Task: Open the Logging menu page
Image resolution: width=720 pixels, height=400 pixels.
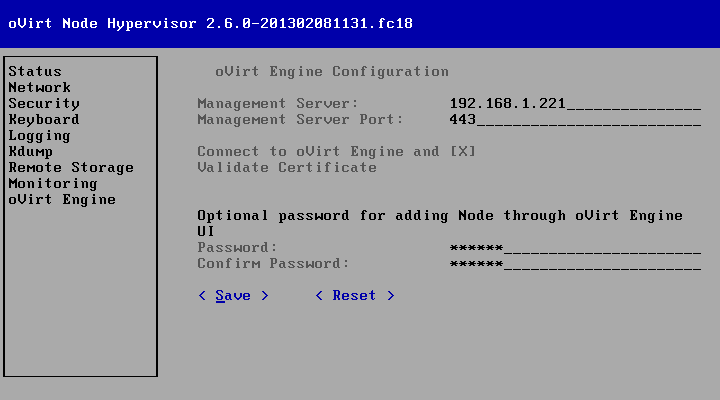Action: point(39,135)
